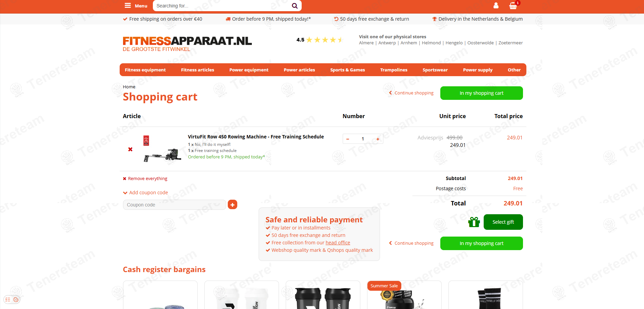Open the cookie settings icon

16,300
